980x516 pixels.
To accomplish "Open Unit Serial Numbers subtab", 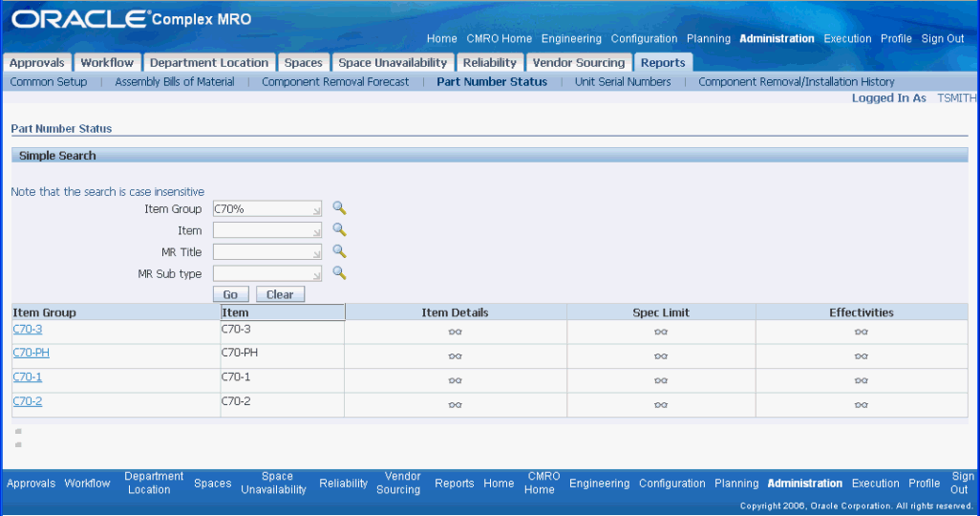I will [x=623, y=82].
